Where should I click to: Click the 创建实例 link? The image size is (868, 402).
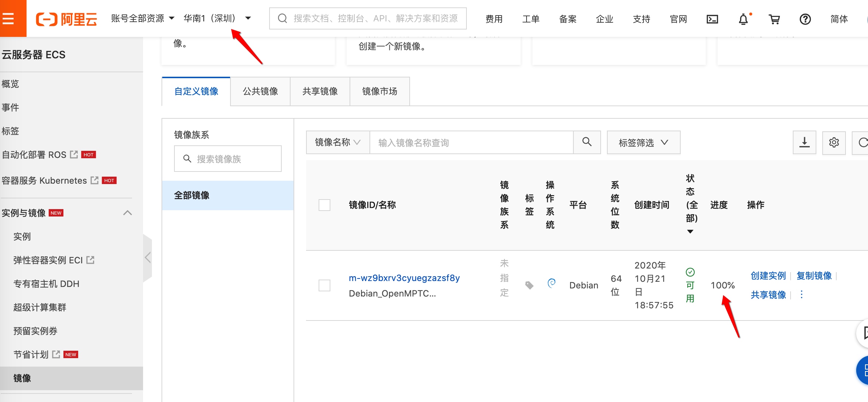768,275
